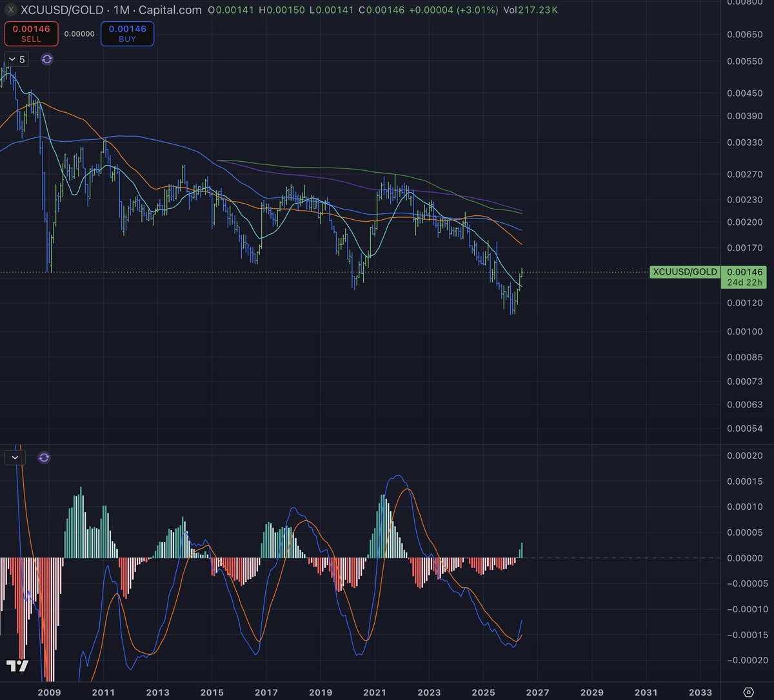Click the 0.00270 price axis label
The height and width of the screenshot is (700, 774).
pyautogui.click(x=744, y=173)
